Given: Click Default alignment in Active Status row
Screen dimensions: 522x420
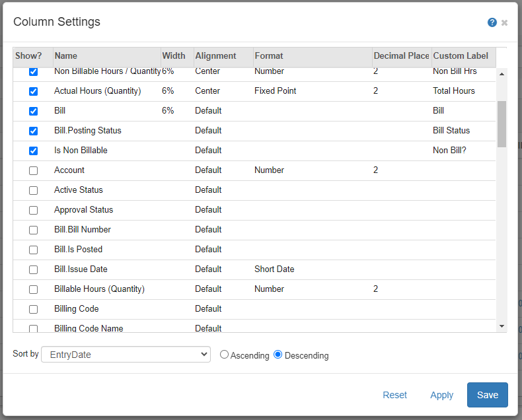Looking at the screenshot, I should 208,190.
